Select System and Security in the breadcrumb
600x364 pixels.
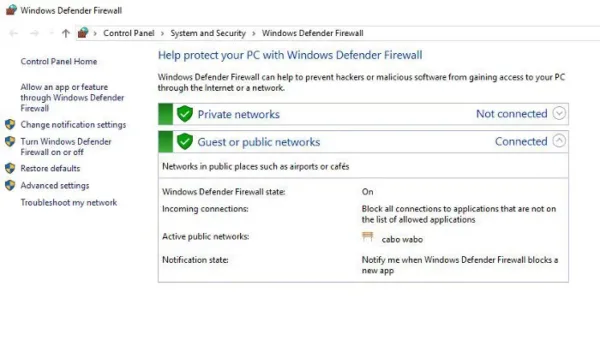[x=208, y=33]
